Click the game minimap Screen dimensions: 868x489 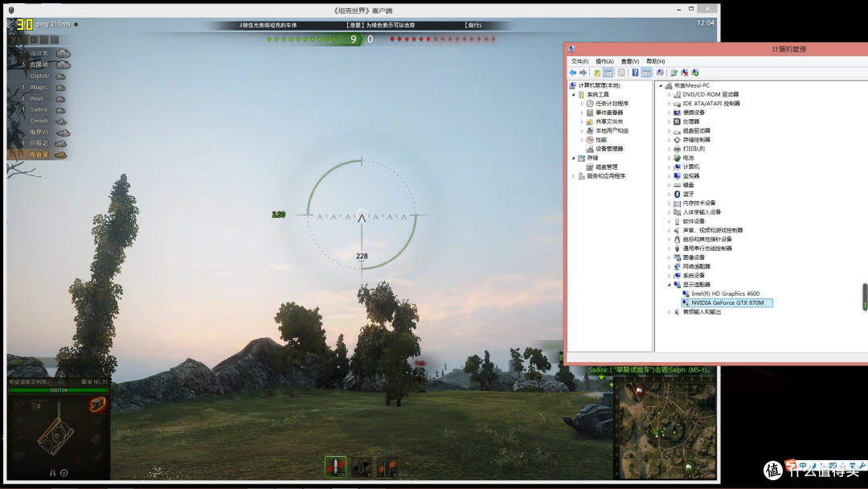point(666,429)
